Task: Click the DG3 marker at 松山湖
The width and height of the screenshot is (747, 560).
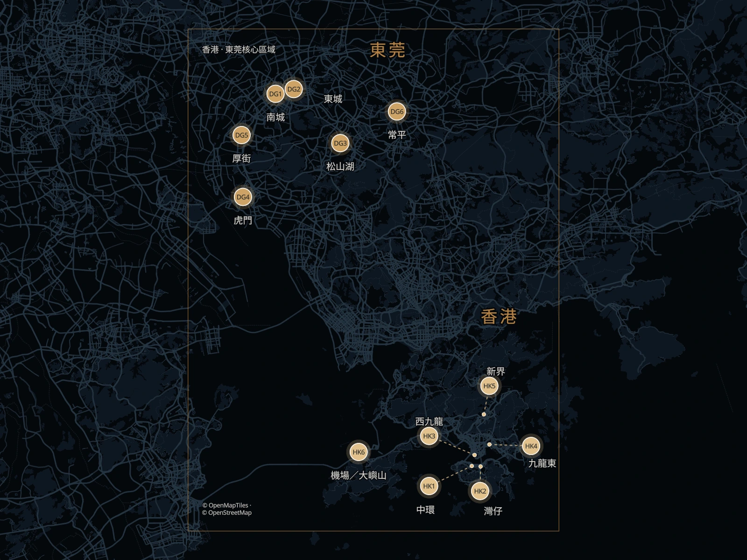Action: click(x=340, y=143)
